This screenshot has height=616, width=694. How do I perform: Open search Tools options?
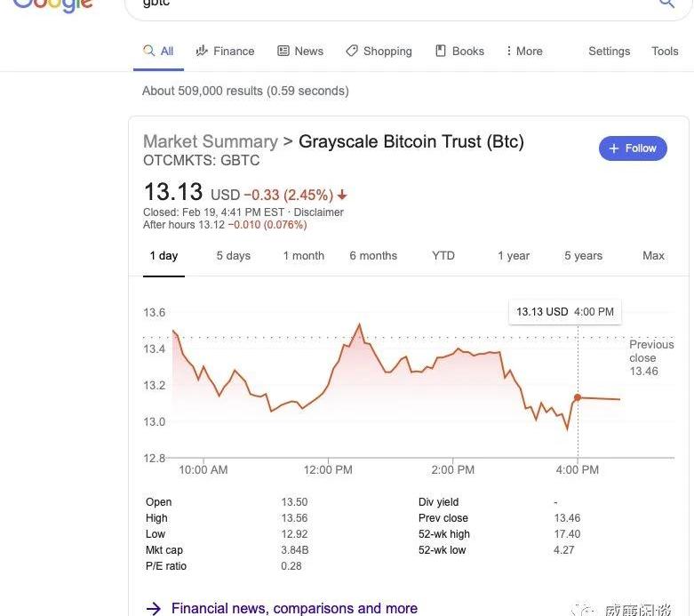pos(665,51)
